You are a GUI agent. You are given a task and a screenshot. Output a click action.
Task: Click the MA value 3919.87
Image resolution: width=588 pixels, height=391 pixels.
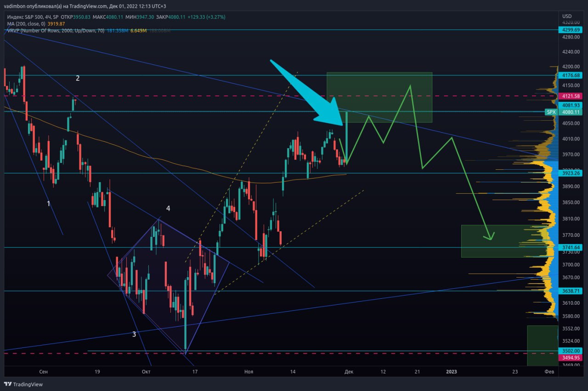pyautogui.click(x=56, y=23)
